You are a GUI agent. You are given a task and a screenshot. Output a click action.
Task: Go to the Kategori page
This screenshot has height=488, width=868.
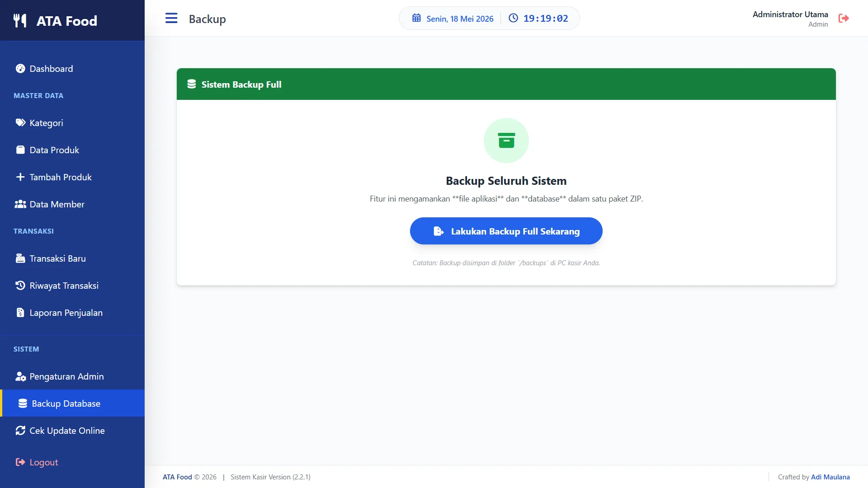pyautogui.click(x=72, y=123)
